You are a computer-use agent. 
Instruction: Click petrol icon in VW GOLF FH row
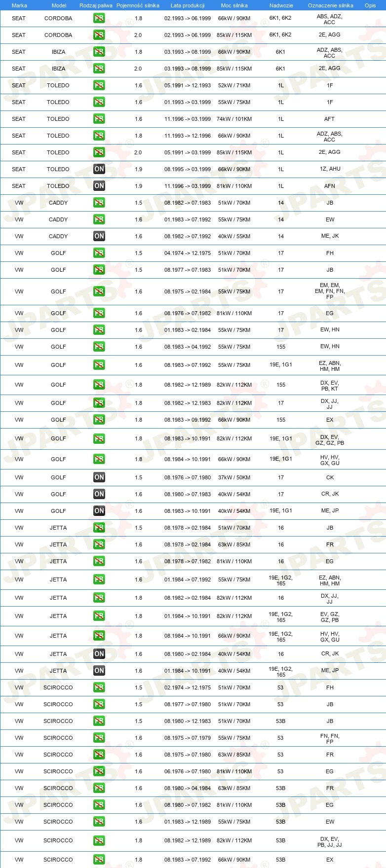click(99, 253)
